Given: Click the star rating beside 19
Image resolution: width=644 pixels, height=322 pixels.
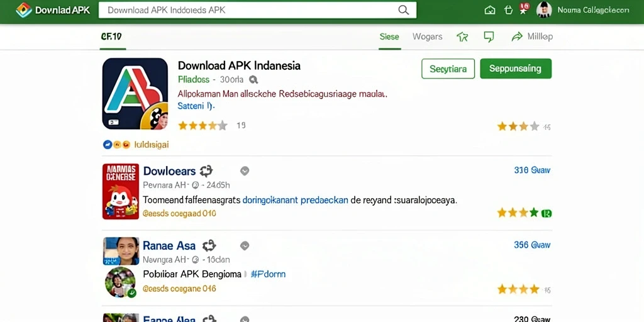Looking at the screenshot, I should [x=203, y=126].
